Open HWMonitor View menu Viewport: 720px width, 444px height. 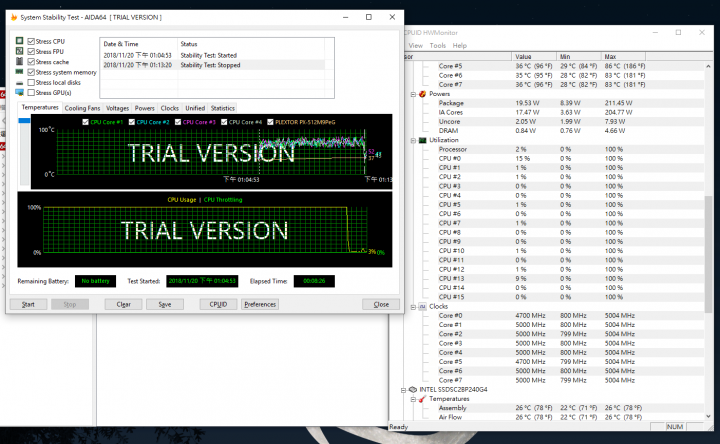click(x=415, y=45)
